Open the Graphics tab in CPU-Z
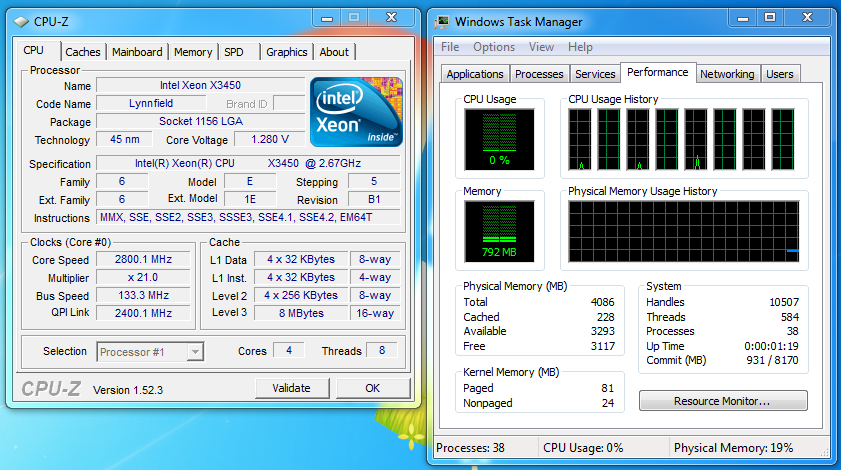The height and width of the screenshot is (470, 841). click(x=287, y=52)
